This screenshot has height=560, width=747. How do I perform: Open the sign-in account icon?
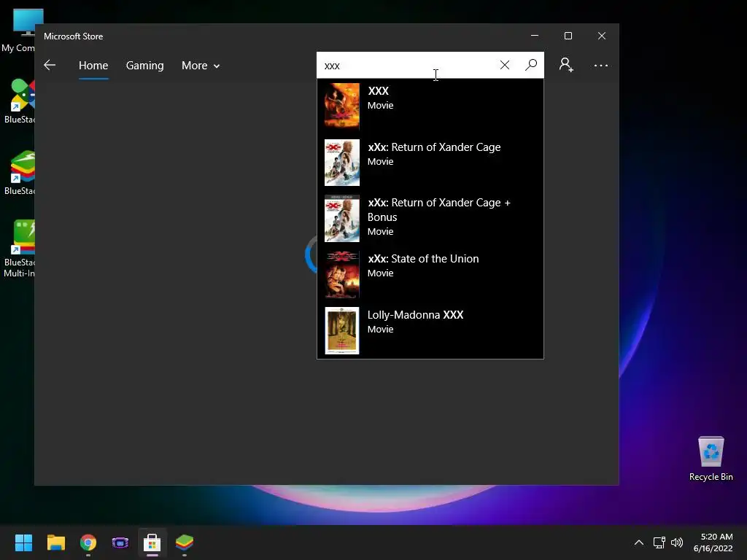pyautogui.click(x=566, y=65)
